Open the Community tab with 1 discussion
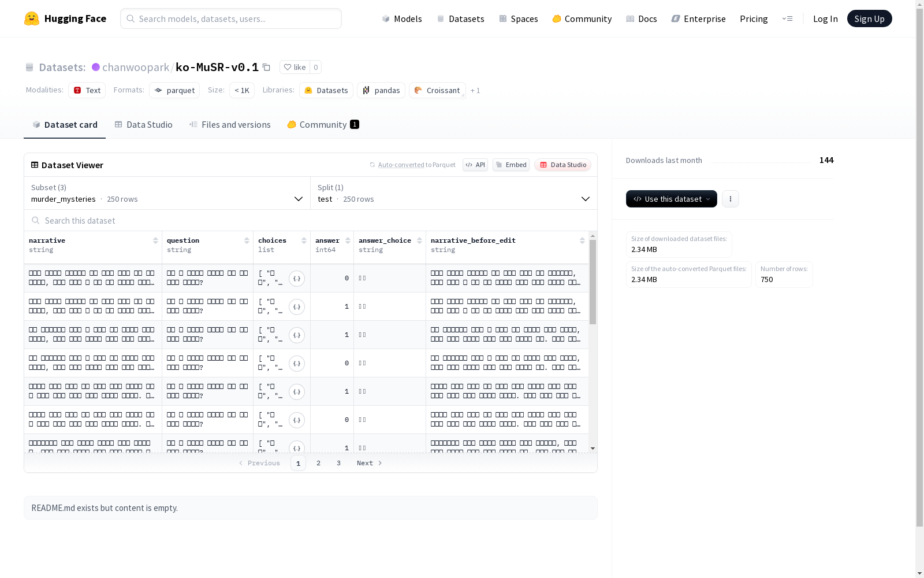Viewport: 924px width, 578px height. [323, 125]
